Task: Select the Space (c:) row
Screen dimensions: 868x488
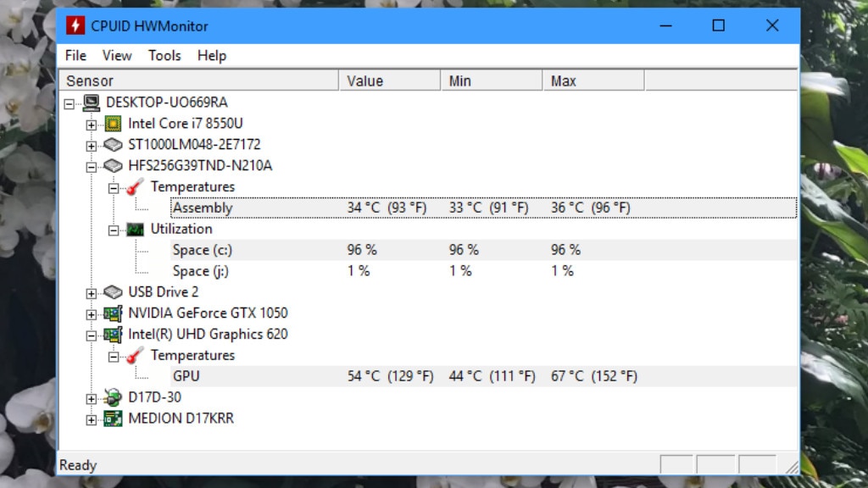Action: click(484, 250)
